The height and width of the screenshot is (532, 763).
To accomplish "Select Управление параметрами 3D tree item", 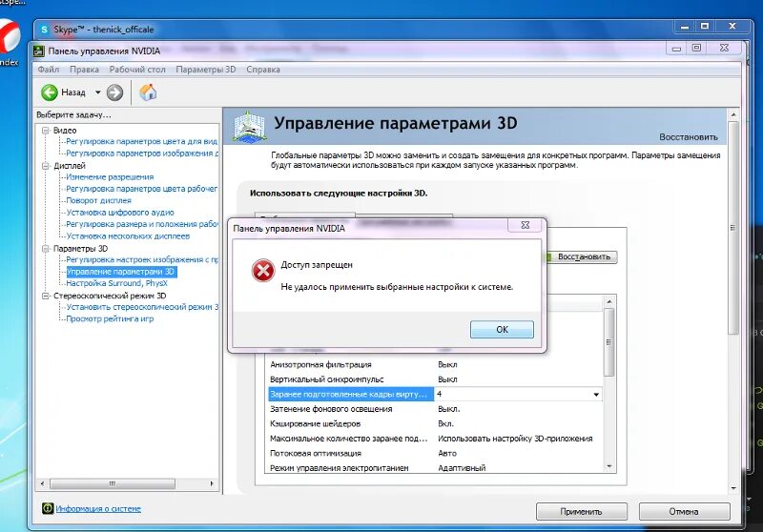I will point(120,272).
